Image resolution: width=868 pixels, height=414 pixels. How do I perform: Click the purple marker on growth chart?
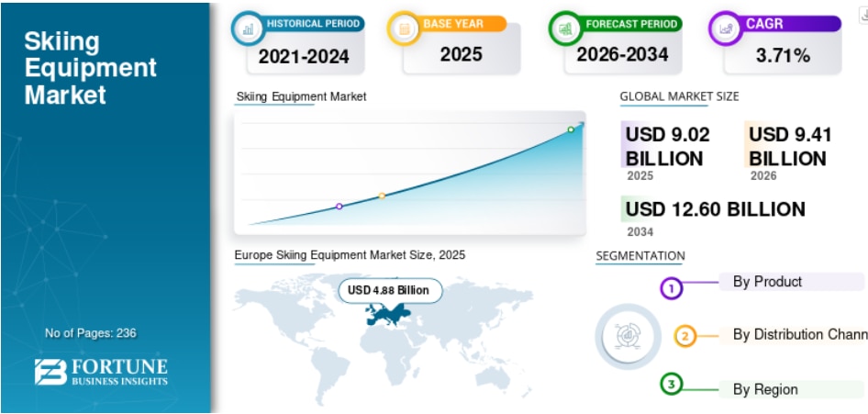pos(339,207)
